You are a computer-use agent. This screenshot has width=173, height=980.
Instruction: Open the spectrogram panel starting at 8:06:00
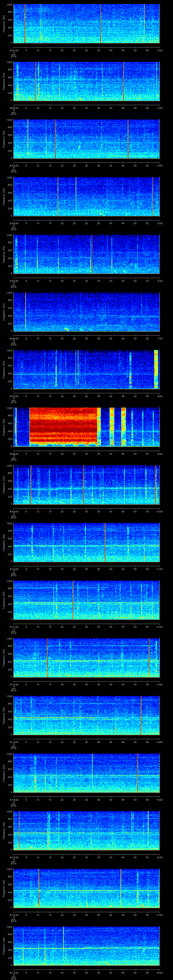point(87,312)
